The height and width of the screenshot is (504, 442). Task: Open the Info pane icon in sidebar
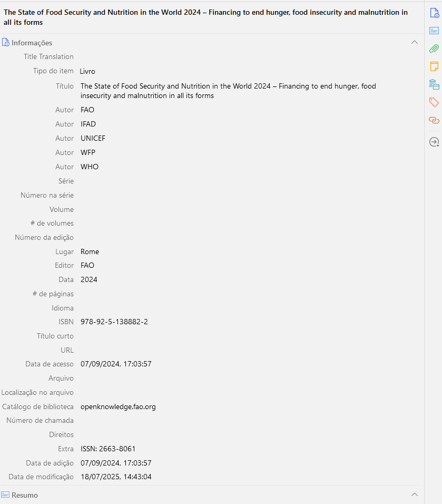click(434, 13)
